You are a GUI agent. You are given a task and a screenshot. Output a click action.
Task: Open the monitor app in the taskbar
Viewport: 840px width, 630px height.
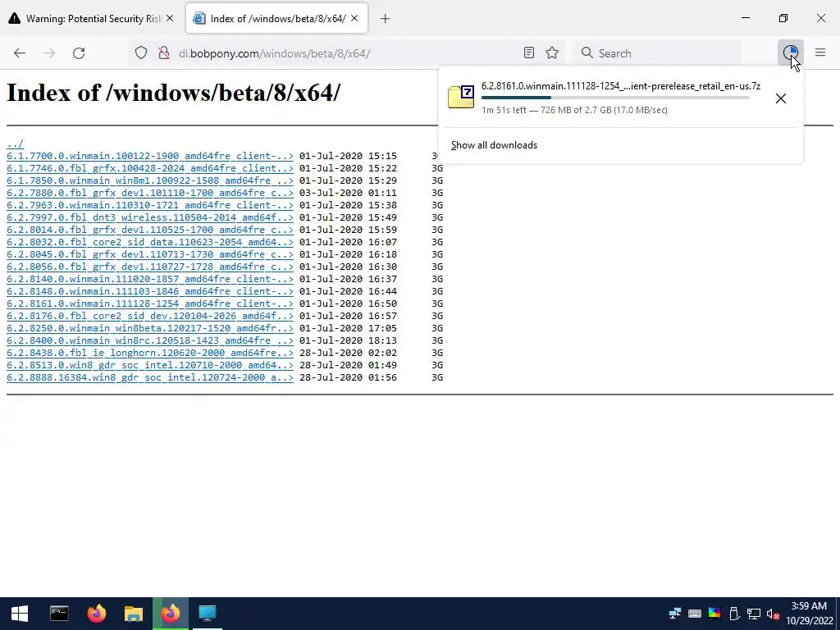click(x=208, y=614)
